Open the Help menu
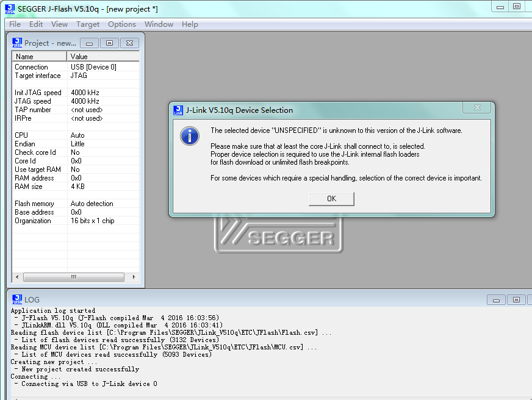Image resolution: width=532 pixels, height=400 pixels. (190, 24)
